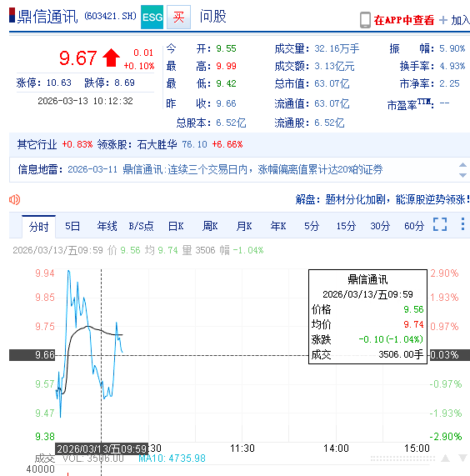The width and height of the screenshot is (470, 476).
Task: Tap the mobile phone APP icon
Action: (365, 20)
